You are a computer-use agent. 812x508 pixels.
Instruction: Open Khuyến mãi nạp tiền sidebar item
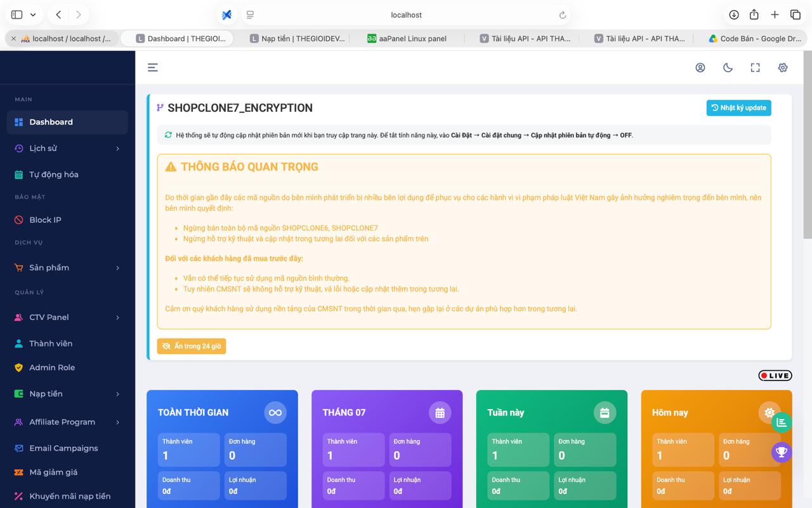coord(67,496)
